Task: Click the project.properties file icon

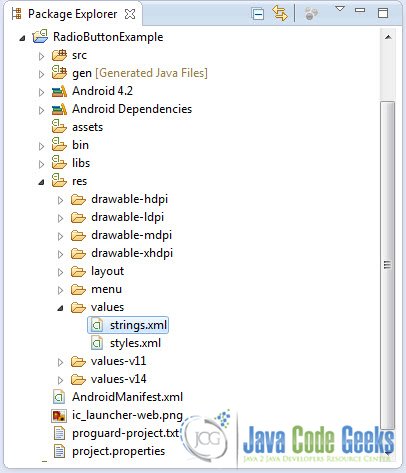Action: coord(59,452)
